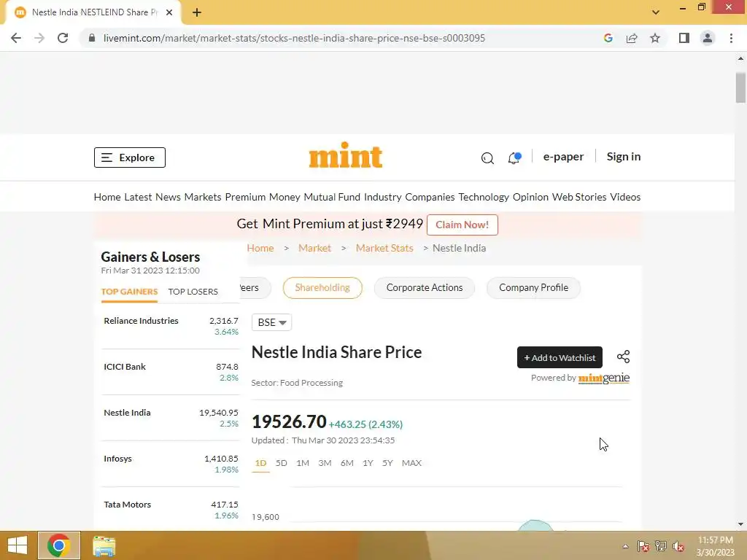Open Industry menu item
Viewport: 747px width, 560px height.
(x=382, y=197)
